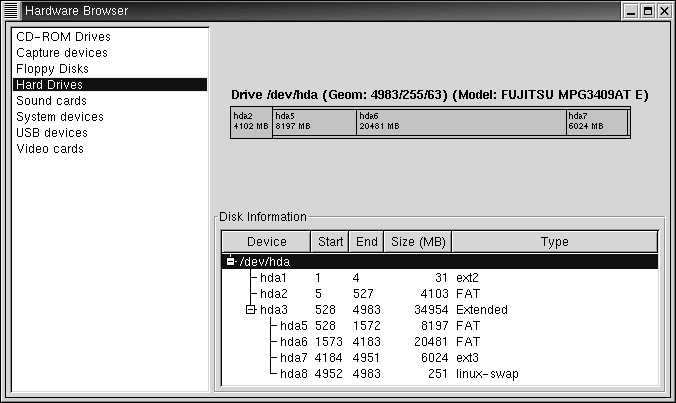Click the hda2 partition block in diagram
The width and height of the screenshot is (676, 403).
tap(251, 122)
